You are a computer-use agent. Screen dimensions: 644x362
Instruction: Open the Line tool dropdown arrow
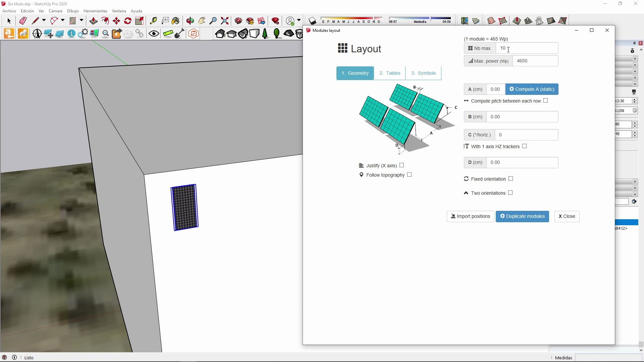(x=44, y=20)
